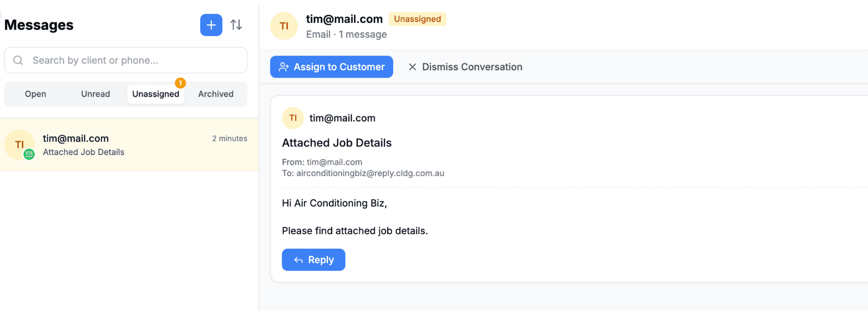Focus the search by client or phone field
Image resolution: width=868 pixels, height=313 pixels.
click(x=132, y=60)
